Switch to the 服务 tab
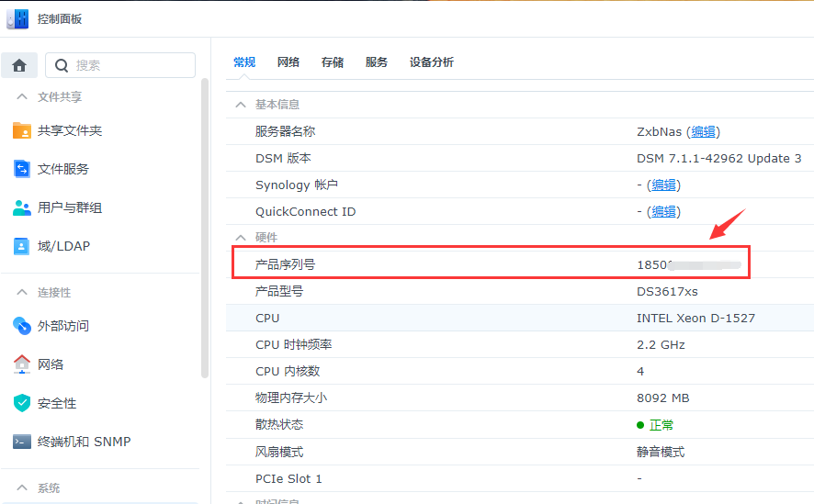 (x=377, y=62)
